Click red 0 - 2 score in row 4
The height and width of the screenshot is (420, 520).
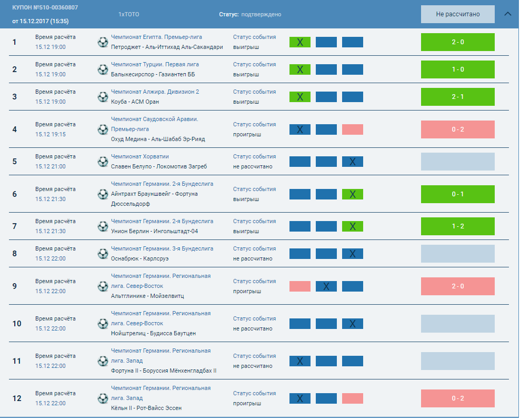(x=457, y=129)
